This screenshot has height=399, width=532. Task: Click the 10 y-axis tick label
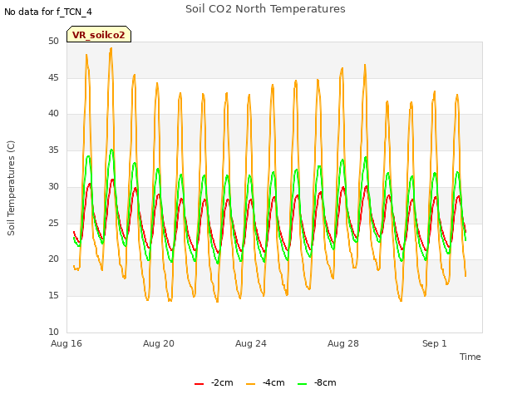point(53,332)
